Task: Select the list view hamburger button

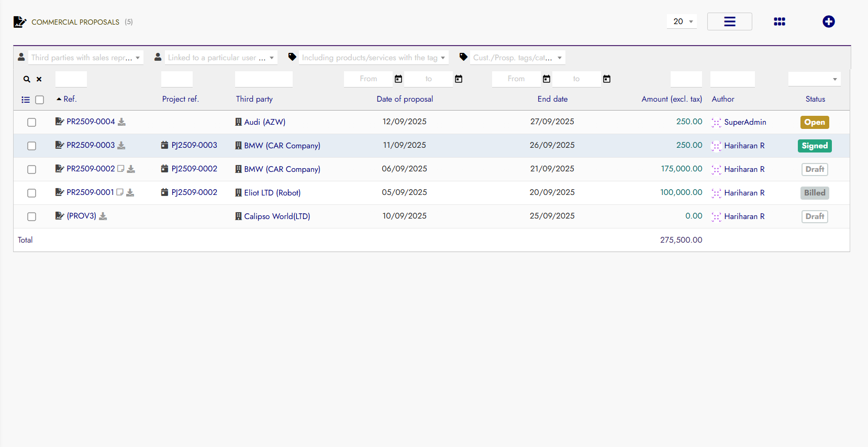Action: pos(729,21)
